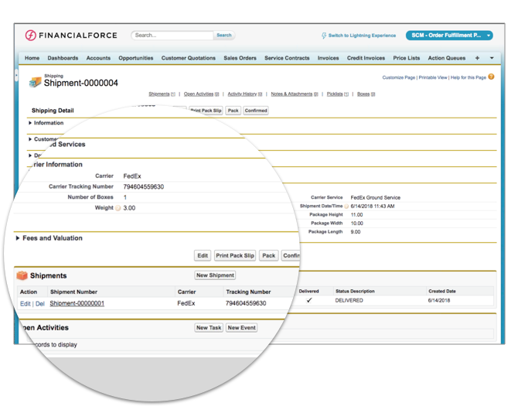
Task: Click the shipment date 6/14/2018 11:43 AM
Action: (373, 207)
